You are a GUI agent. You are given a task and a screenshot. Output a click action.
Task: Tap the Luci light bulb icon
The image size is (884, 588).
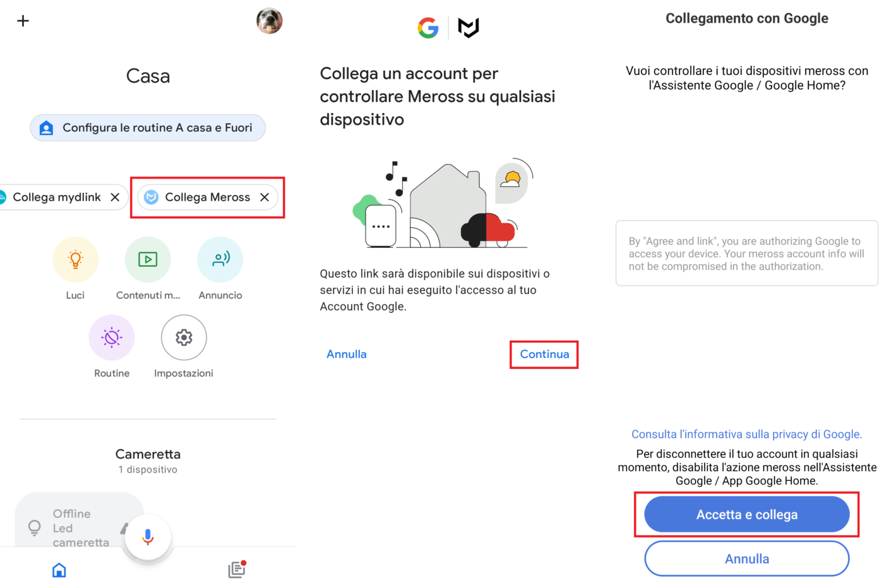(x=76, y=259)
